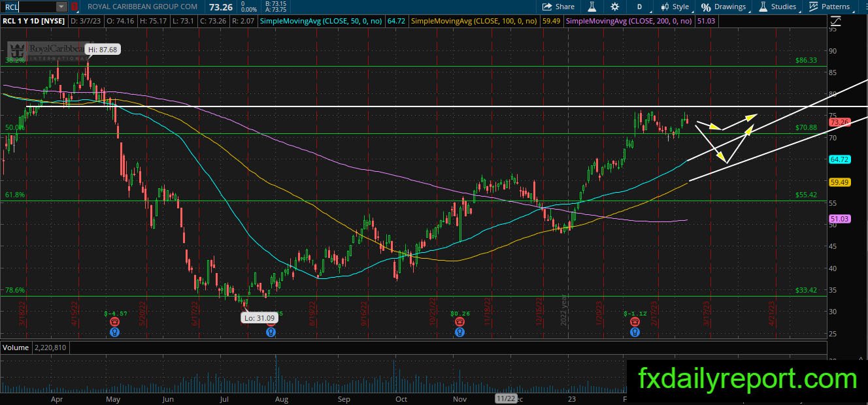Click the 'D: 3/7/23' date value
Screen dimensions: 868x405
coord(84,21)
